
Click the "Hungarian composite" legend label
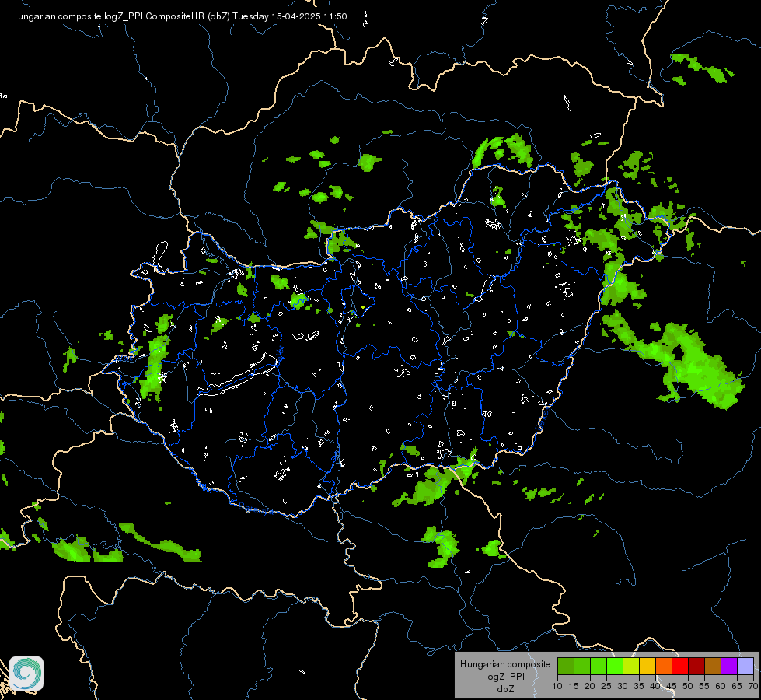click(505, 664)
